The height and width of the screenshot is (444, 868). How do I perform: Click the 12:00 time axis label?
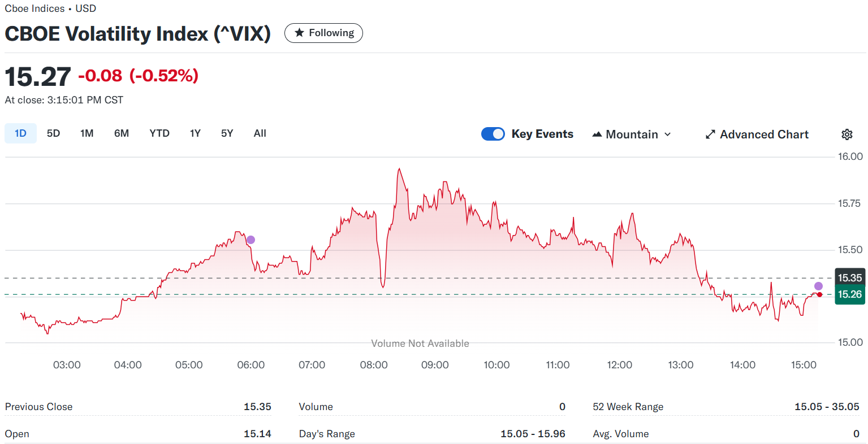click(619, 365)
